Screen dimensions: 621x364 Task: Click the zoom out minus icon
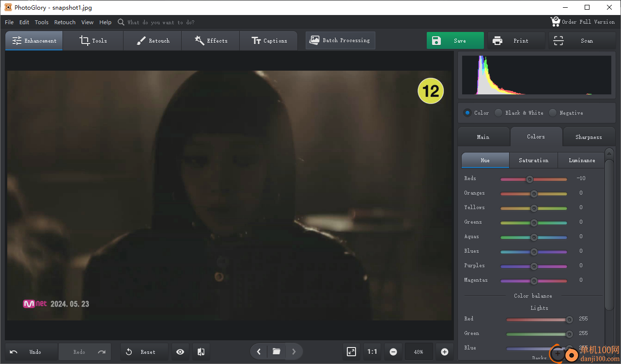pyautogui.click(x=393, y=352)
